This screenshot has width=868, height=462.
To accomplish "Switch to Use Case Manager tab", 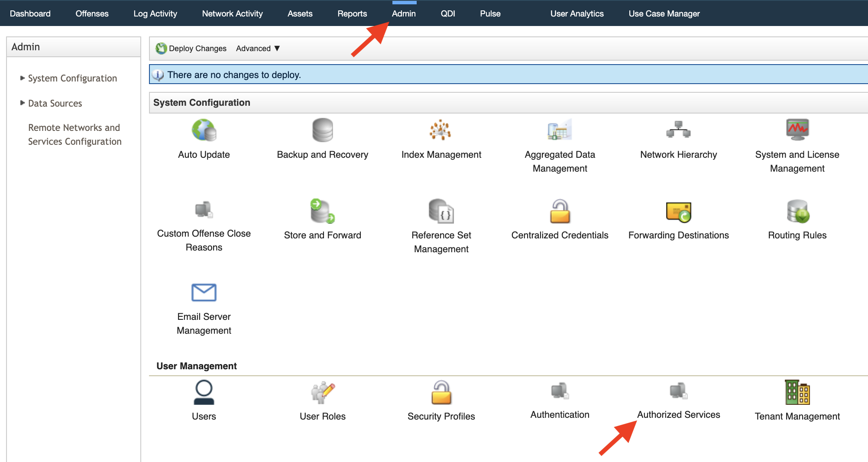I will point(664,13).
